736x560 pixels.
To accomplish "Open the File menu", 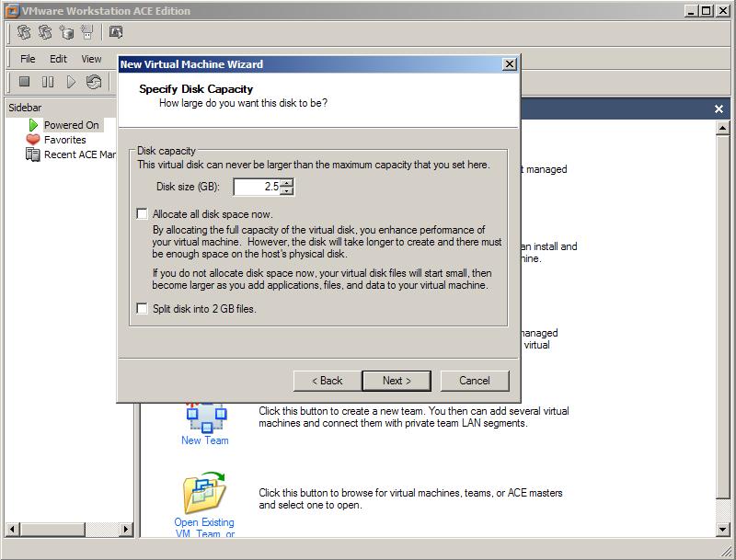I will tap(28, 59).
